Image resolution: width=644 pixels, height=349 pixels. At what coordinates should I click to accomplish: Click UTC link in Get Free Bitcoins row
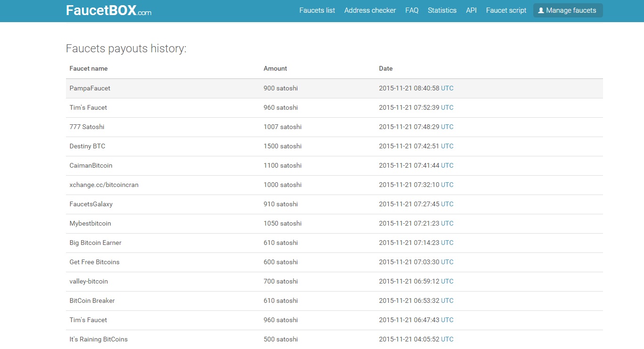pyautogui.click(x=447, y=262)
